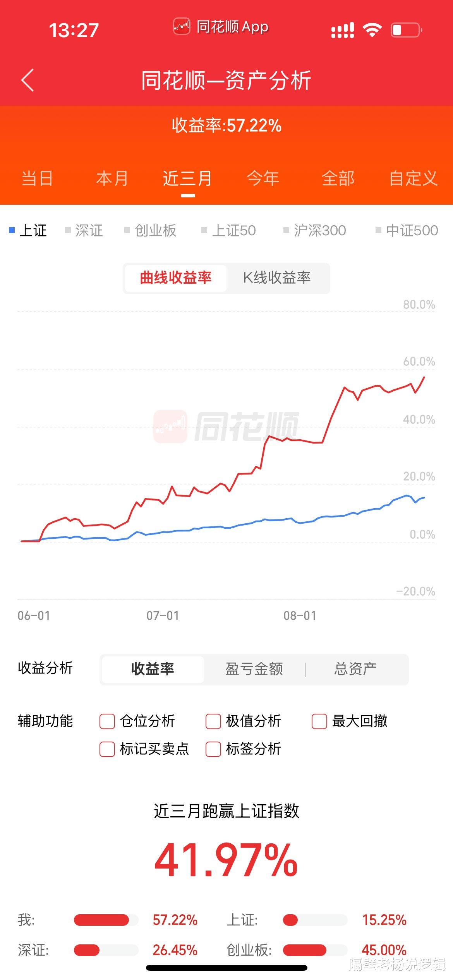453x980 pixels.
Task: Tap the back arrow icon
Action: pos(27,80)
